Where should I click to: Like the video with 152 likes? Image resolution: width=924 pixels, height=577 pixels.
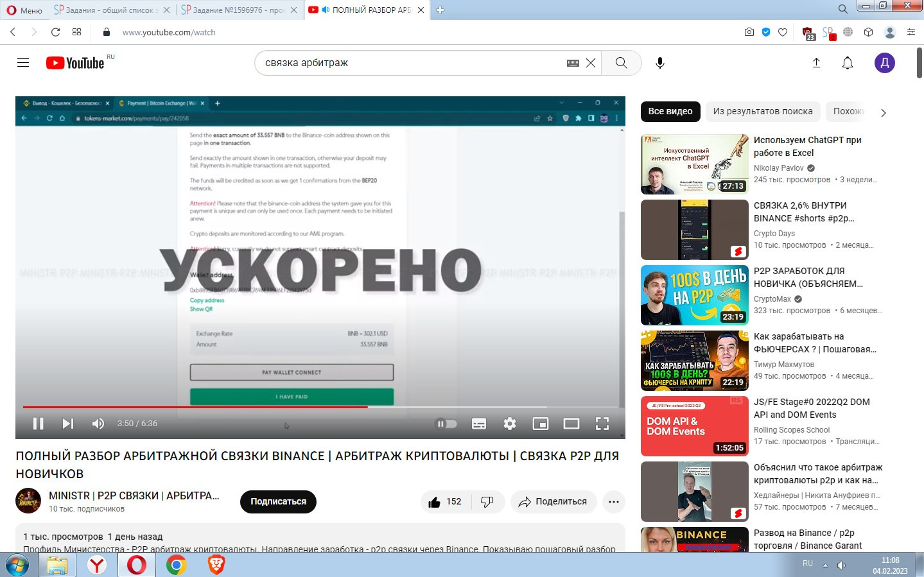446,502
